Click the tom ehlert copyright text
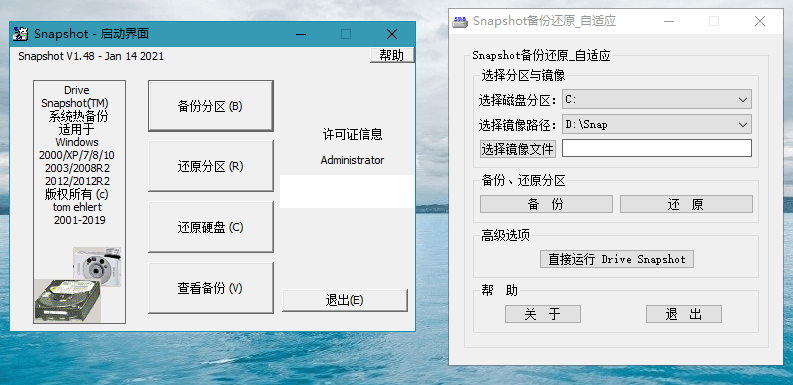 click(x=77, y=207)
